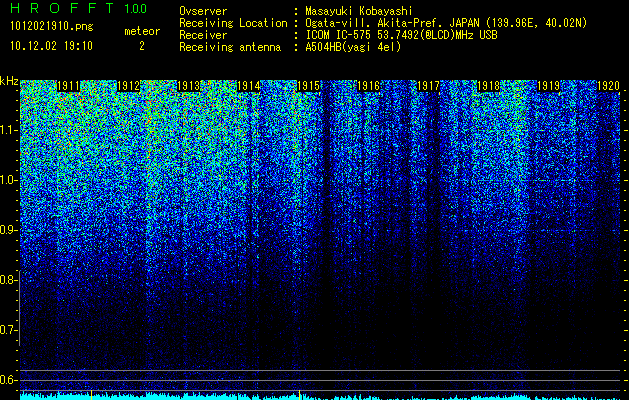Click the A504HB(yagi 4el) antenna text
This screenshot has height=400, width=629.
coord(353,47)
